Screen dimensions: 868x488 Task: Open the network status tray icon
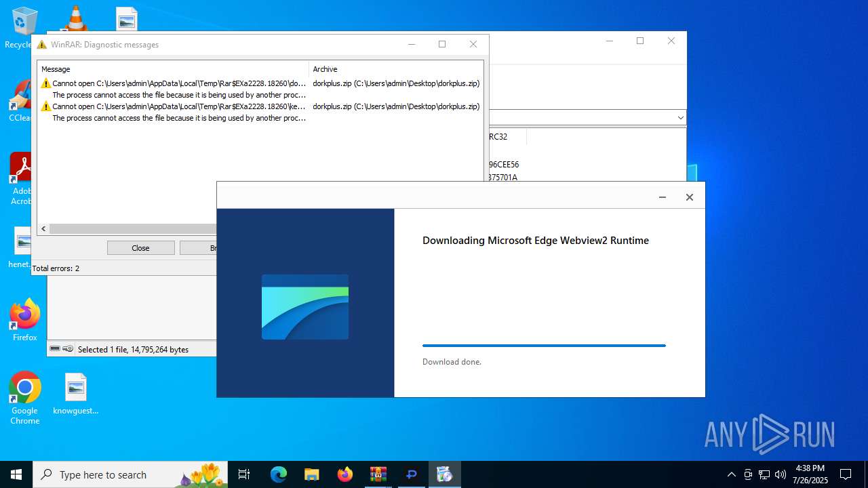[764, 474]
